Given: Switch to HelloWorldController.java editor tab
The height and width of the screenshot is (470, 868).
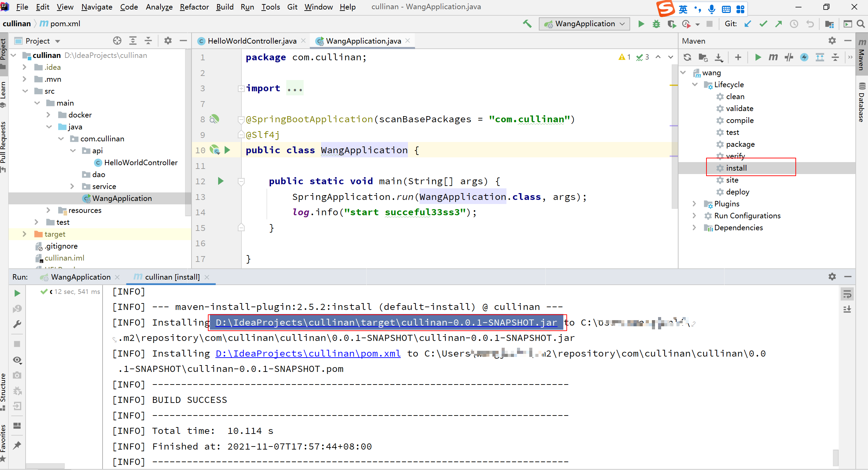Looking at the screenshot, I should 252,41.
